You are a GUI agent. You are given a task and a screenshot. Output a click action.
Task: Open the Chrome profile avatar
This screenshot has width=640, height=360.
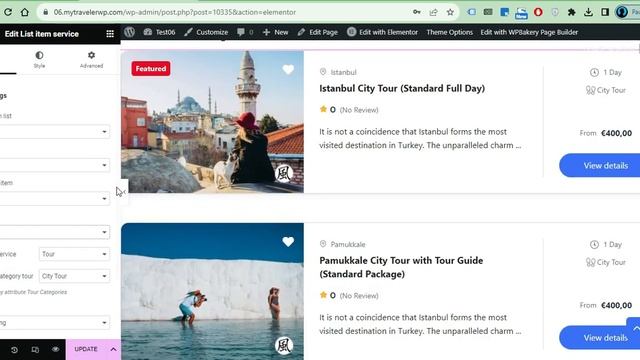click(622, 12)
